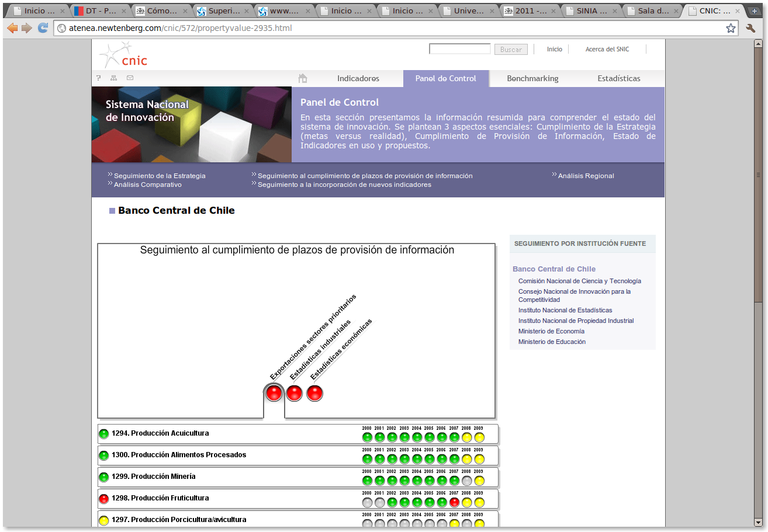The height and width of the screenshot is (532, 768).
Task: Open the sitemap icon below the logo
Action: pyautogui.click(x=114, y=78)
